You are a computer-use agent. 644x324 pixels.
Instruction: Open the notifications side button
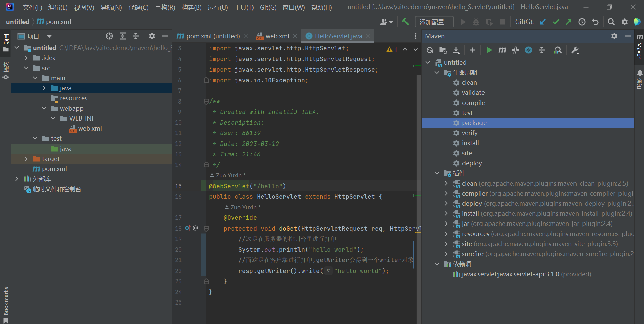tap(639, 79)
